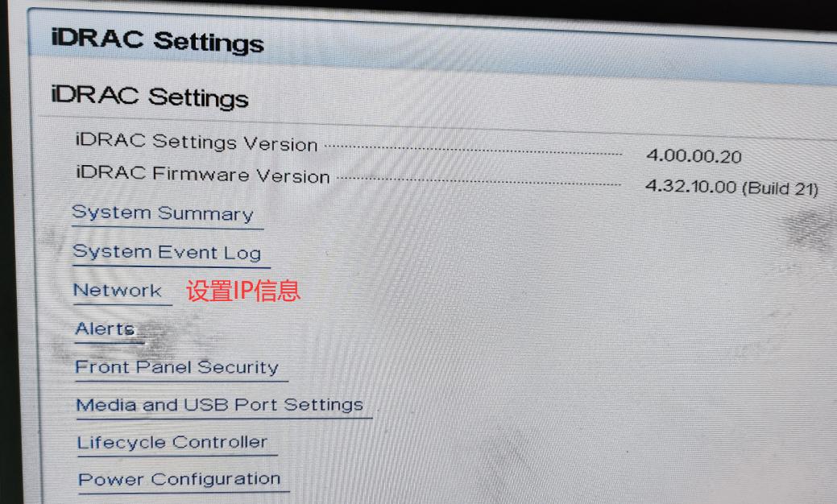Image resolution: width=837 pixels, height=504 pixels.
Task: Open Power Configuration
Action: (180, 479)
